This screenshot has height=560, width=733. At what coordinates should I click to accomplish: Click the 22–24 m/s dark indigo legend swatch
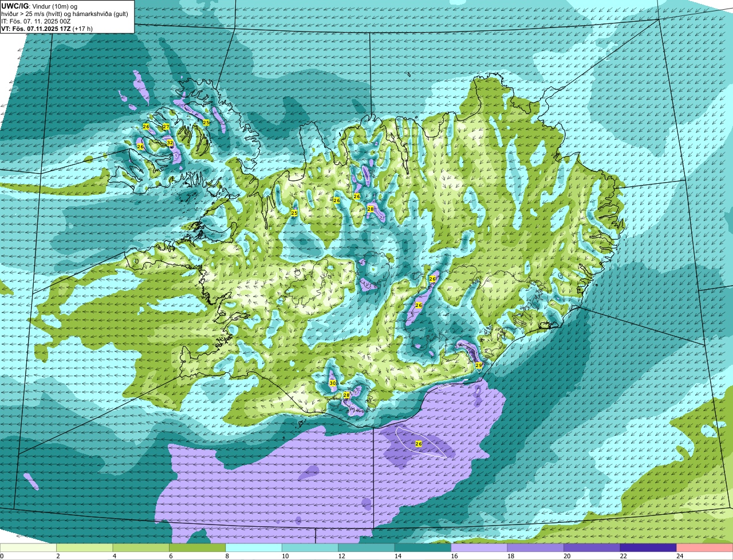click(648, 547)
